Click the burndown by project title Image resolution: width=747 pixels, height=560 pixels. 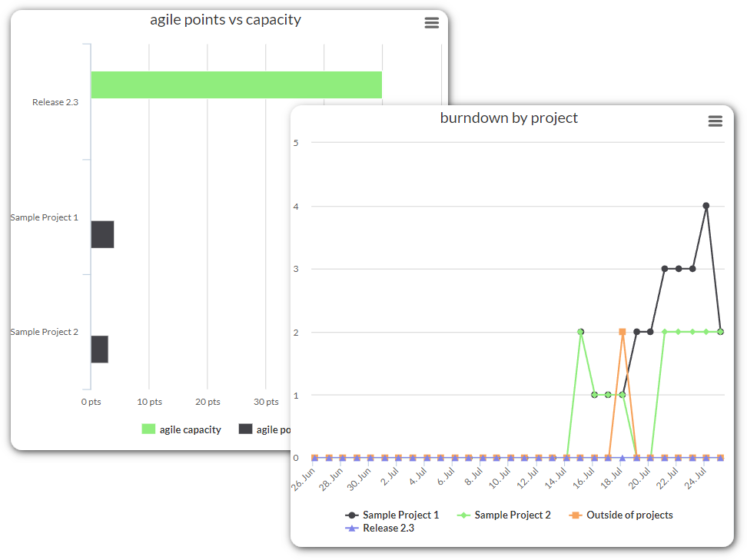pyautogui.click(x=509, y=118)
